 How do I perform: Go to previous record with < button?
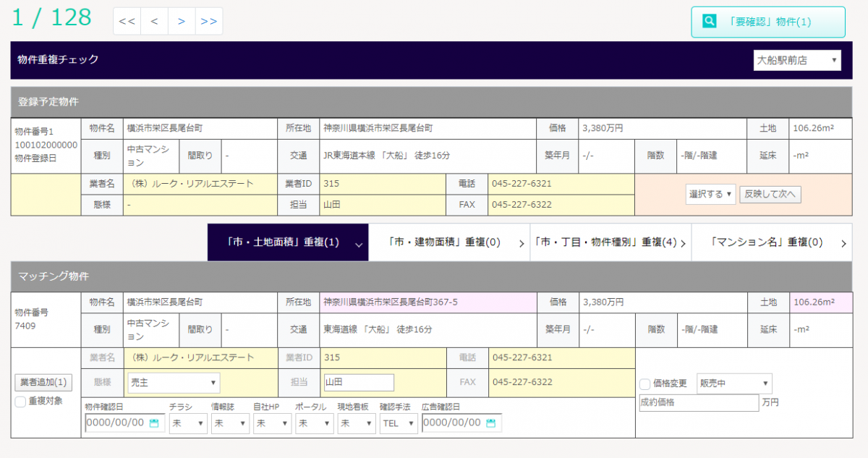tap(154, 21)
